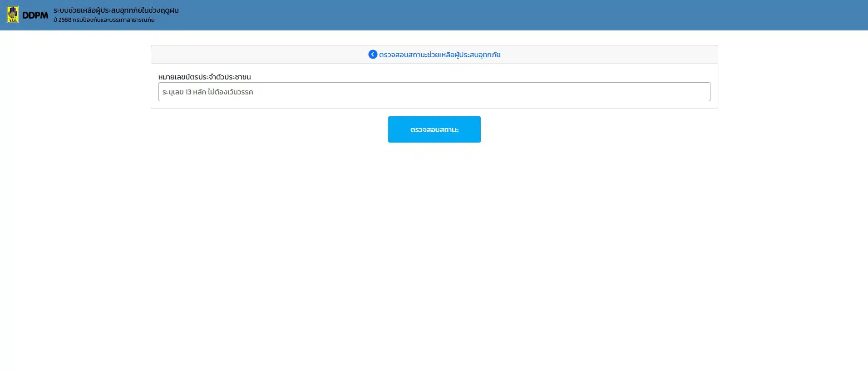This screenshot has width=868, height=371.
Task: Submit the ID check with blue button
Action: coord(434,129)
